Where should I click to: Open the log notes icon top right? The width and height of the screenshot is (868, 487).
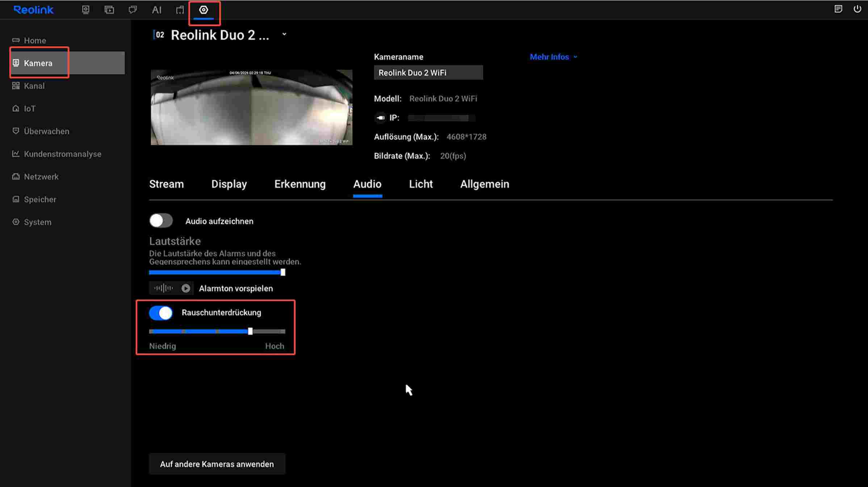click(838, 9)
